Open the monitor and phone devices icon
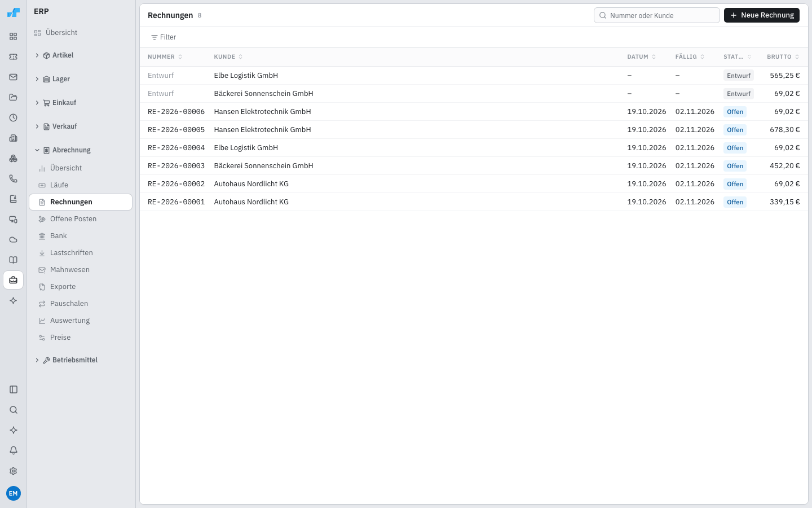Image resolution: width=812 pixels, height=508 pixels. tap(14, 220)
